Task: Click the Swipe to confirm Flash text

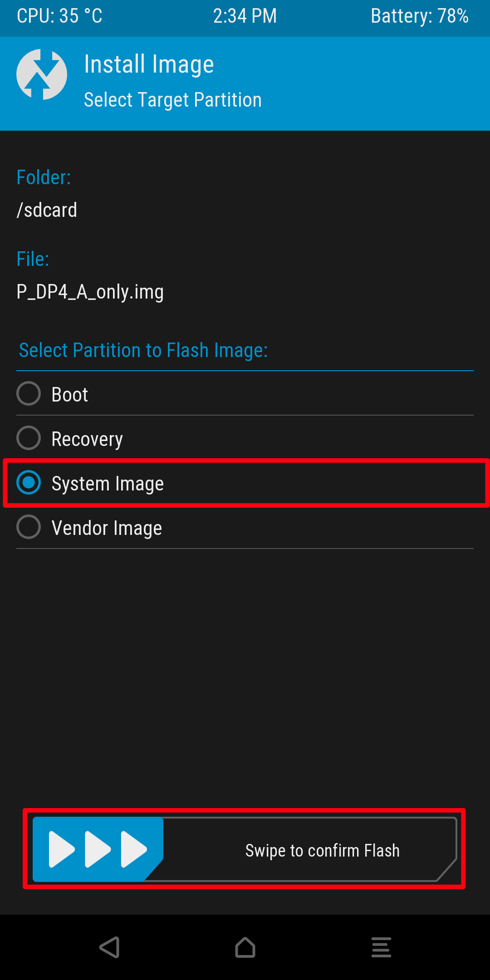Action: click(x=322, y=851)
